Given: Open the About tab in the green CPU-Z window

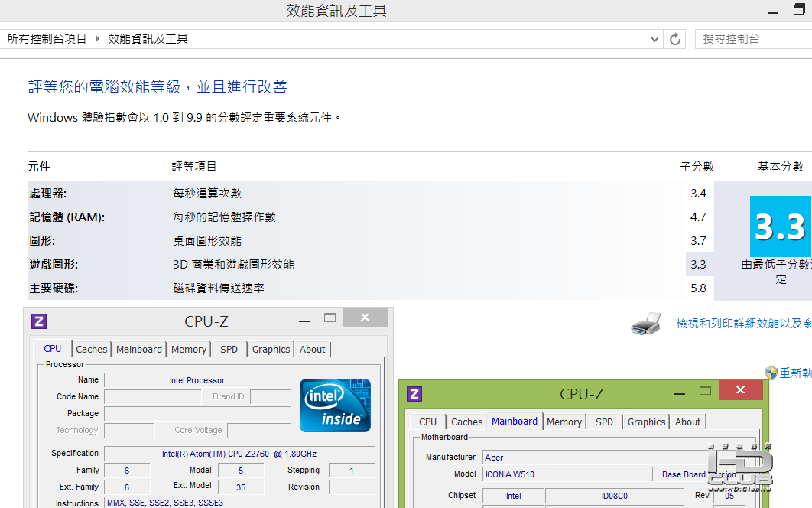Looking at the screenshot, I should click(687, 422).
